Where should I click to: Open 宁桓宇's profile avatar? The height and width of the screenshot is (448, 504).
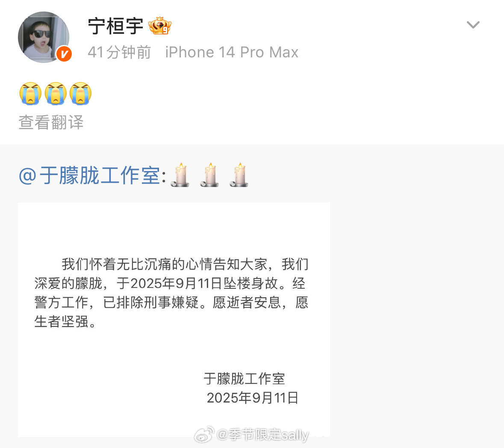(44, 37)
